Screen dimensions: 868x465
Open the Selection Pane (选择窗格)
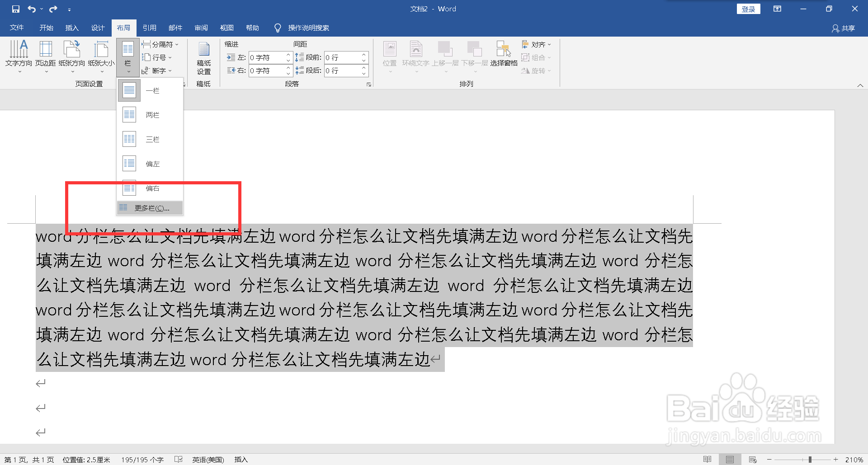click(x=504, y=54)
